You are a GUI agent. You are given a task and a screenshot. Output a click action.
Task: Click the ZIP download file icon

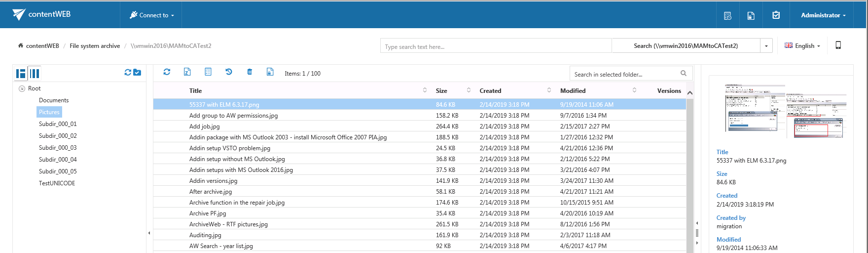tap(187, 72)
